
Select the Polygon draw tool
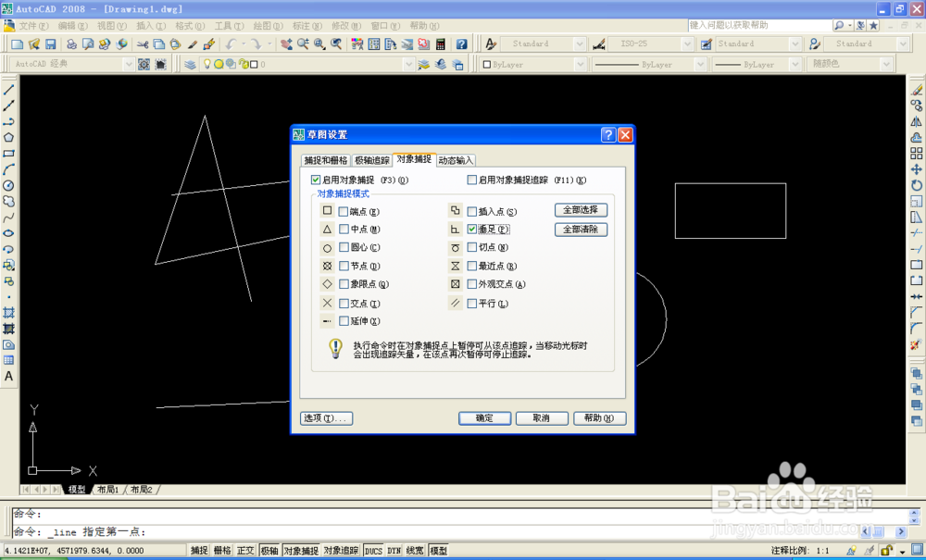pyautogui.click(x=9, y=138)
